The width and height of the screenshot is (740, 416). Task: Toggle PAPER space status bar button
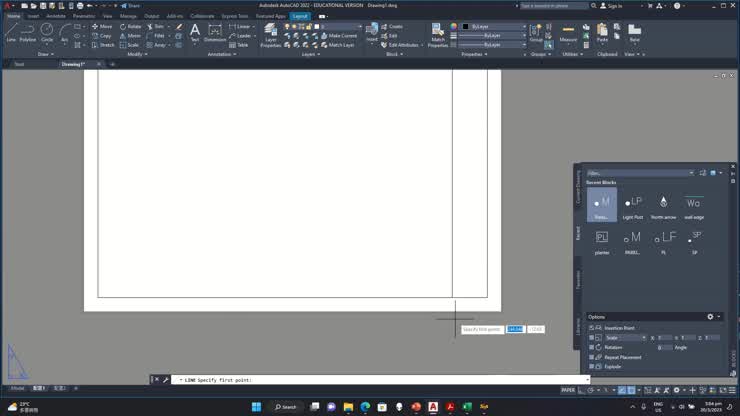(x=568, y=390)
